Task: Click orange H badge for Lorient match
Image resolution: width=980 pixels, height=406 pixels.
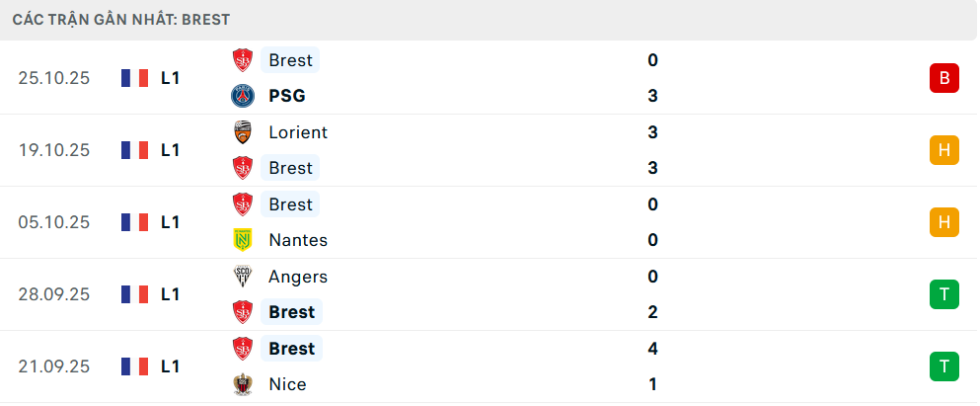Action: [x=943, y=150]
